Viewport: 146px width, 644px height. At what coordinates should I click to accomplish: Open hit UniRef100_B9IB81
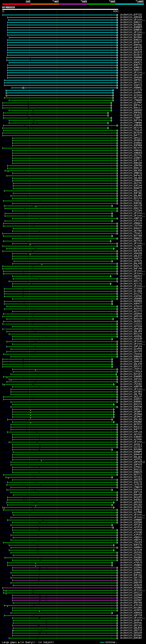tap(131, 25)
